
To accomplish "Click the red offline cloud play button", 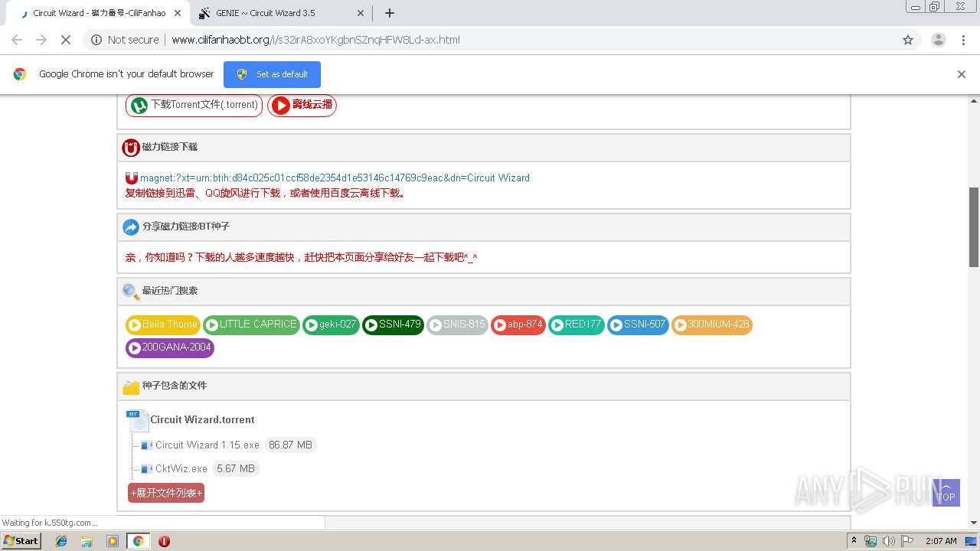I will [302, 105].
